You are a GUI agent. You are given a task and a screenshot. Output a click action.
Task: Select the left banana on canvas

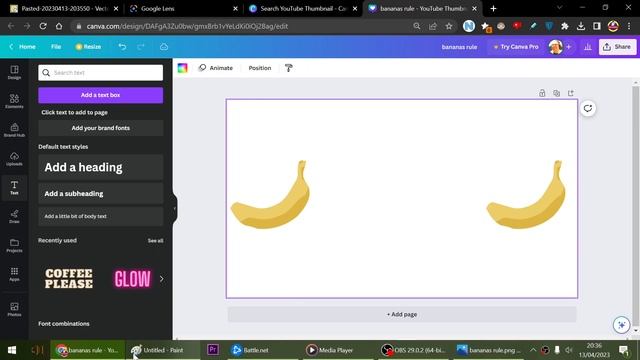[271, 195]
